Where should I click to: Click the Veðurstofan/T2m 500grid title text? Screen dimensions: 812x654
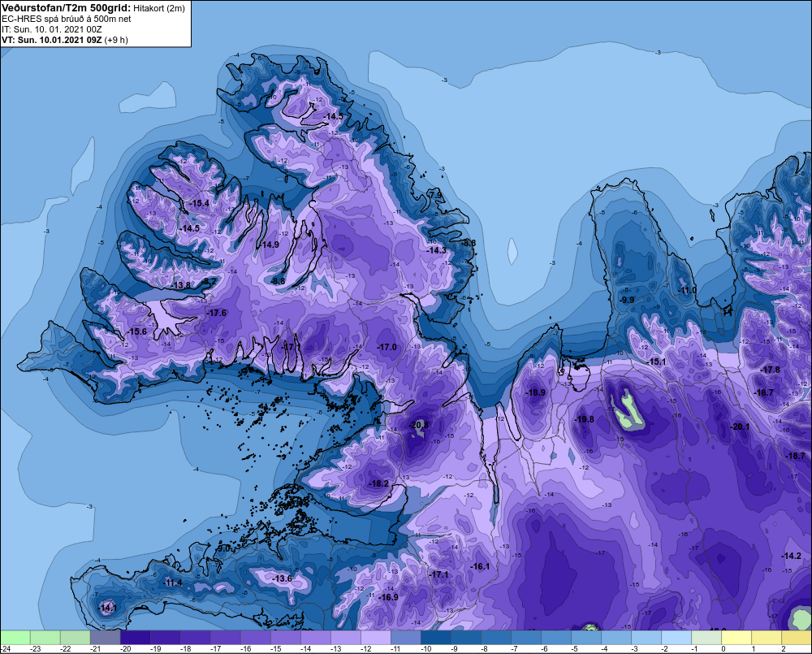coord(67,8)
